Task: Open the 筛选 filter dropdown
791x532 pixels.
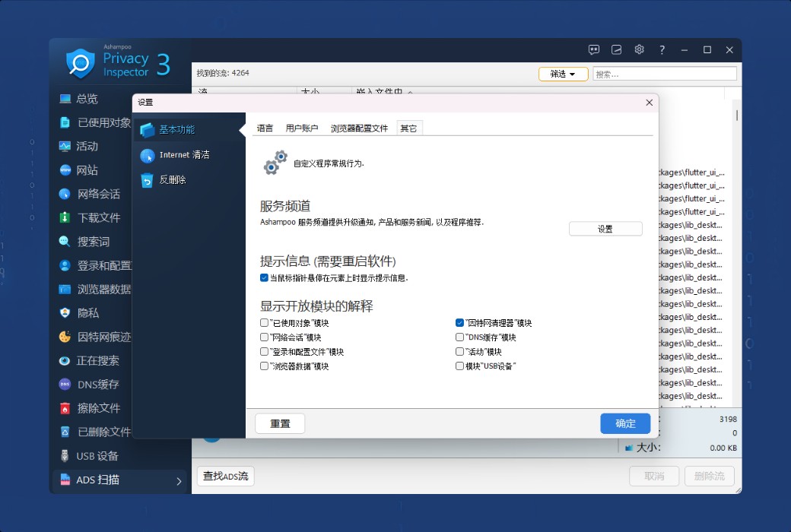Action: 563,74
